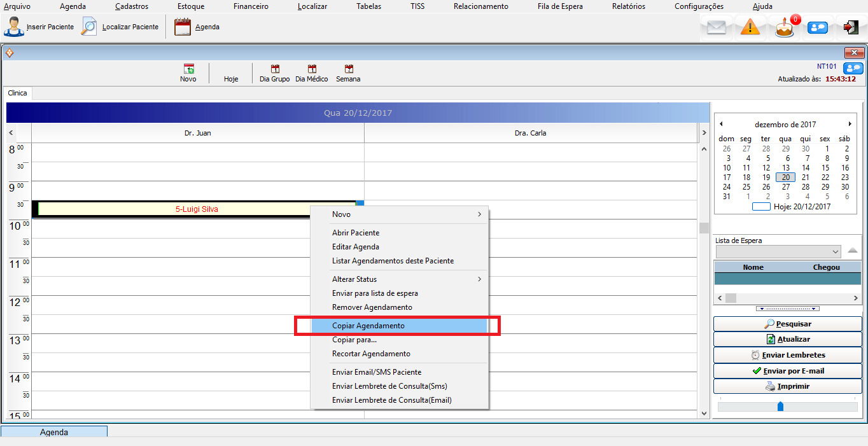Open the orange warning alerts icon
Screen dimensions: 868x446
[750, 27]
